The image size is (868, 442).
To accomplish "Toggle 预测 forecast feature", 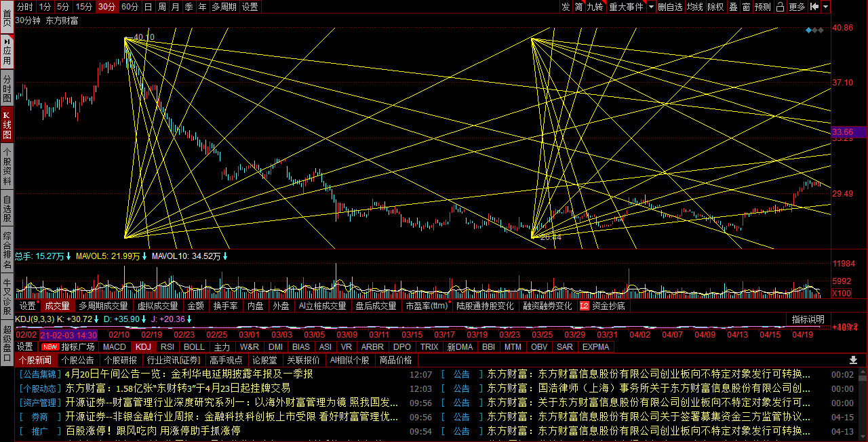I will [763, 7].
